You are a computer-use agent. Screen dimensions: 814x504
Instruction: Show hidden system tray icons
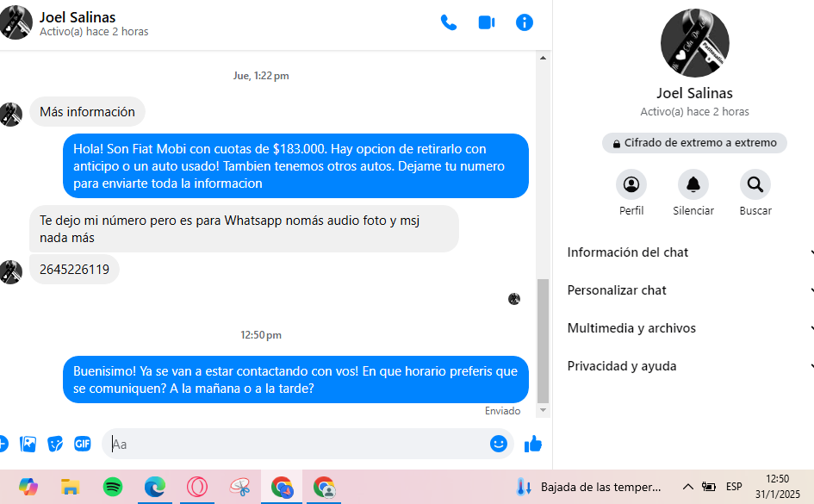tap(687, 487)
